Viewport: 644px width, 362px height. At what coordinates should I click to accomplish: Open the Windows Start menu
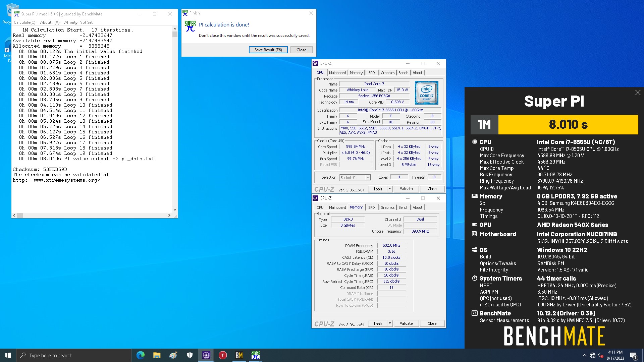pos(8,355)
